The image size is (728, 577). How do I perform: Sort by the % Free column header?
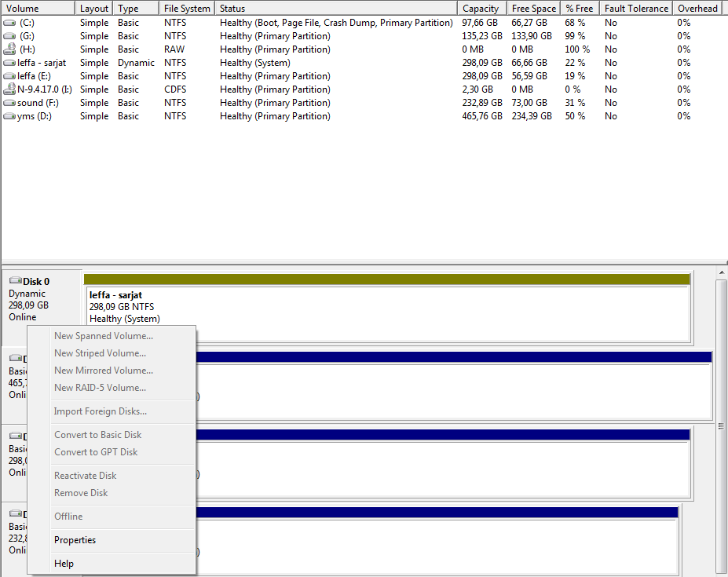coord(580,9)
